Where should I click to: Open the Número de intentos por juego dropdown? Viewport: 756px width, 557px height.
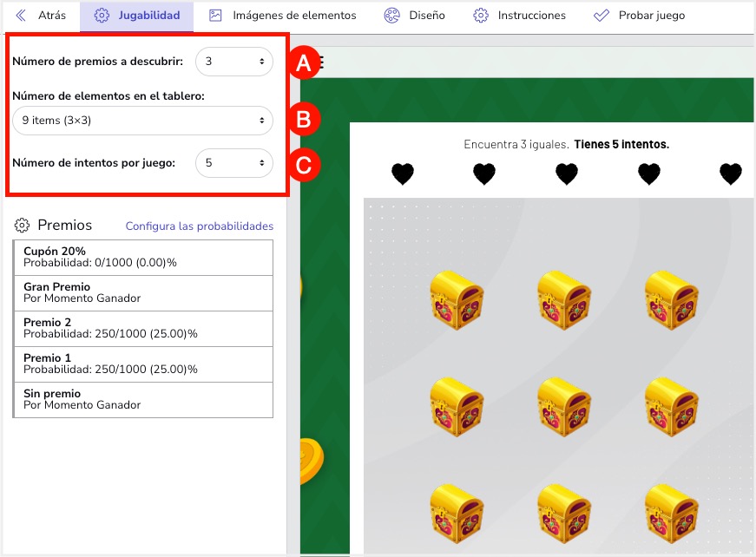point(234,163)
